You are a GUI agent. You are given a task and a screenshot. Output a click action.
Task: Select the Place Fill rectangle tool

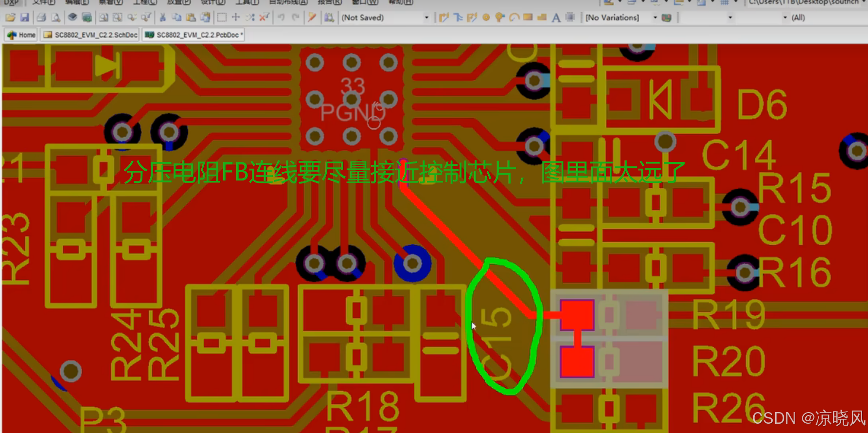pos(528,18)
